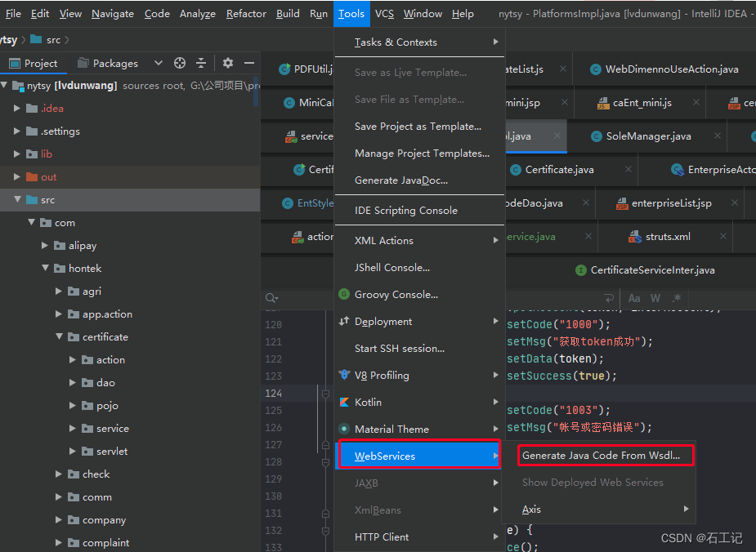Click the collapse all icon in Project panel
Image resolution: width=756 pixels, height=552 pixels.
point(201,63)
